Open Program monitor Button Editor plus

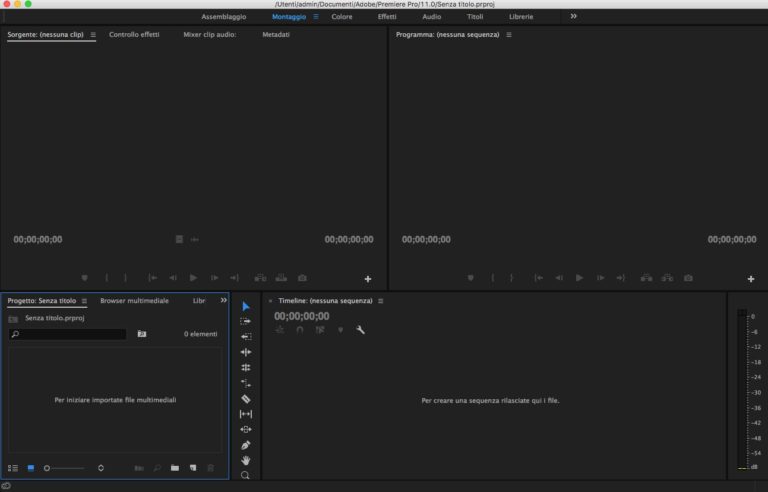click(751, 279)
